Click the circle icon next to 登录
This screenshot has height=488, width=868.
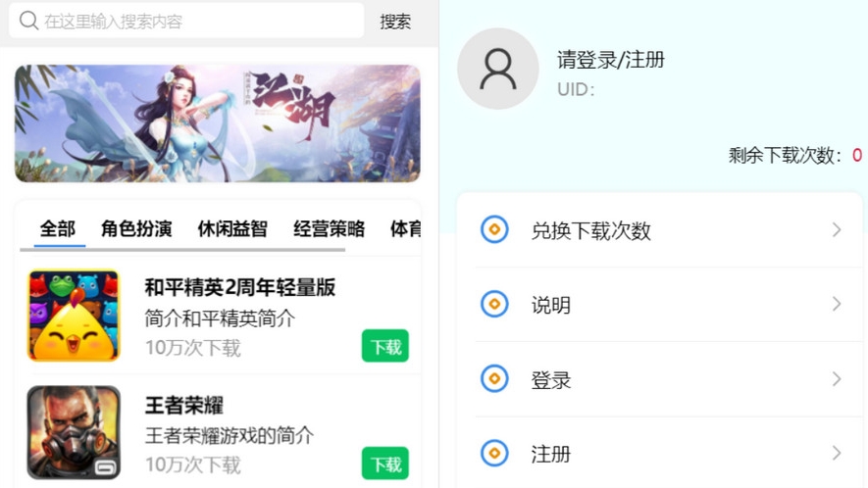[x=494, y=379]
